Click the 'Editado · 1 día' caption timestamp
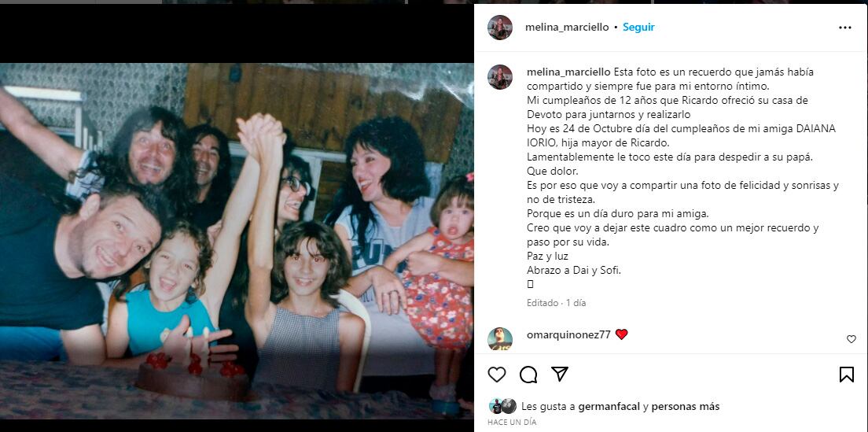 (557, 303)
